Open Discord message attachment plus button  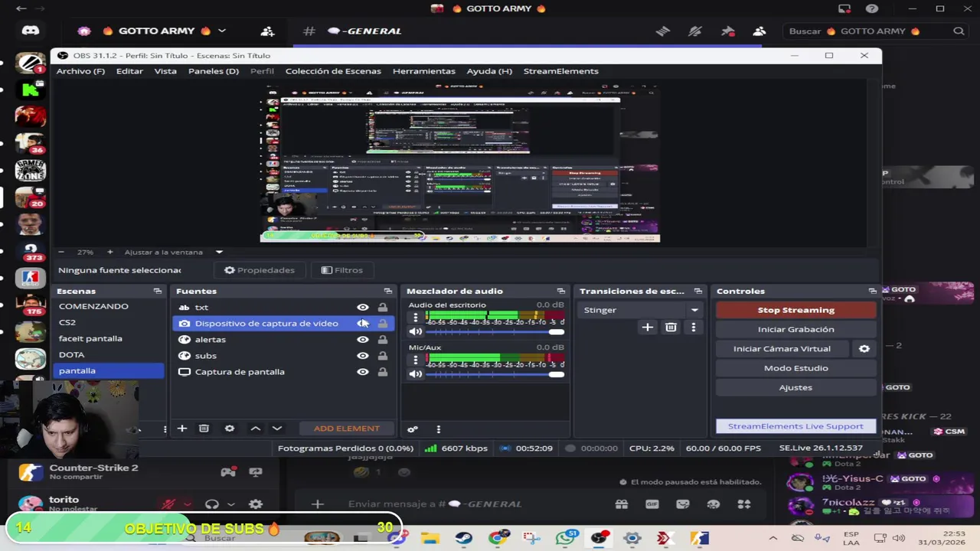[317, 504]
